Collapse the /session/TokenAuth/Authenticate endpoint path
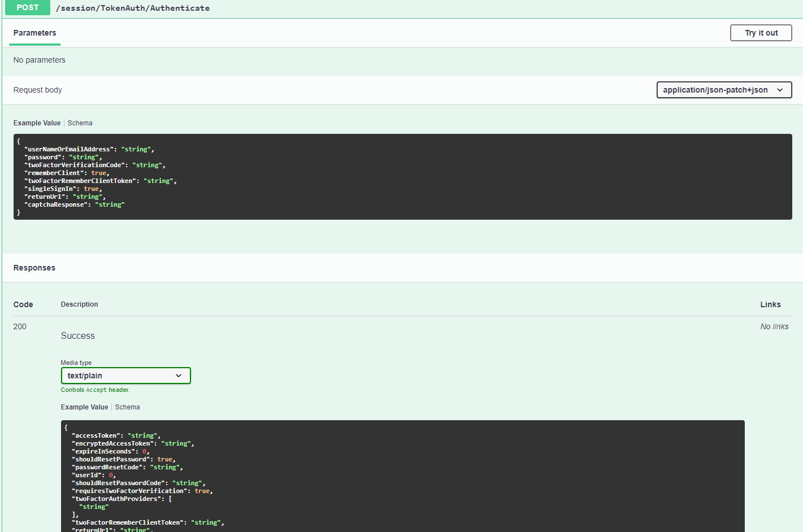Image resolution: width=803 pixels, height=532 pixels. pyautogui.click(x=133, y=8)
